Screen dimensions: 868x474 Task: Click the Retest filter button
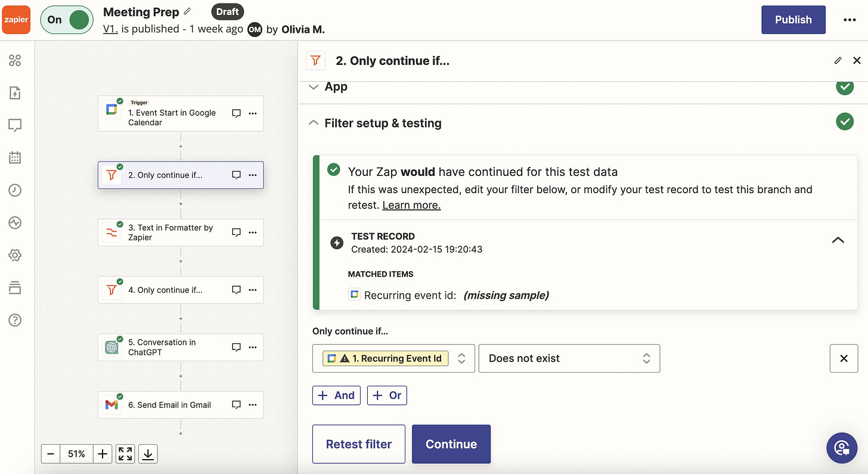pyautogui.click(x=359, y=444)
